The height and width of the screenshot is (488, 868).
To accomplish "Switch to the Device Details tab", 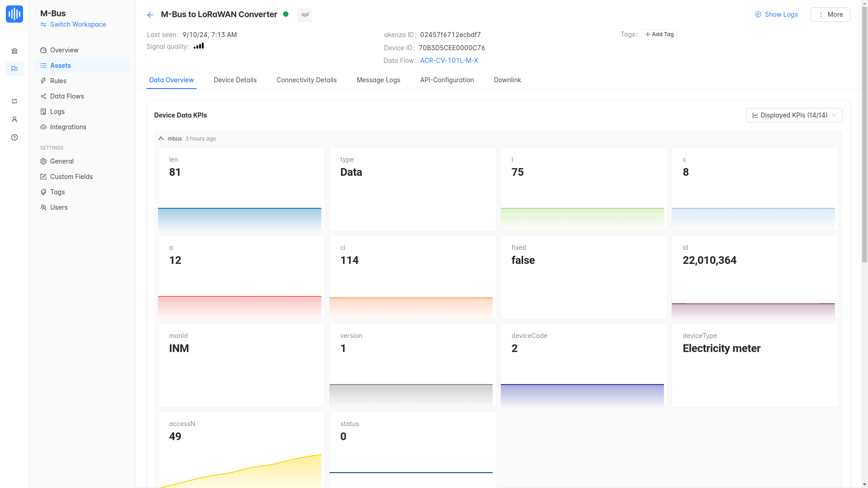I will tap(235, 80).
